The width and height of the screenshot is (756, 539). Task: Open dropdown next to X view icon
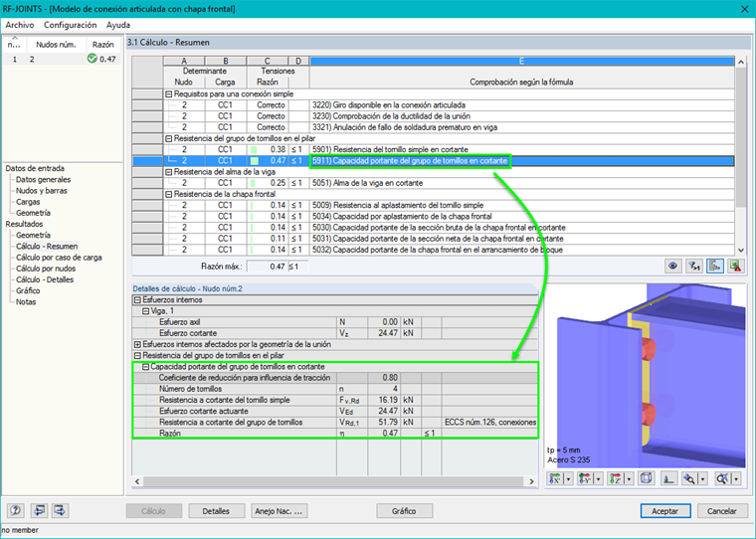tap(568, 478)
